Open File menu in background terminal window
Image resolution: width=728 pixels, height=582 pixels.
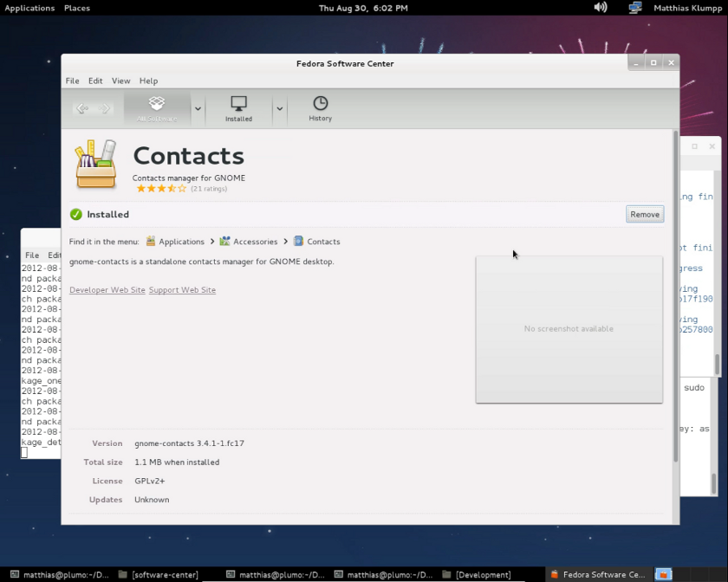(32, 255)
